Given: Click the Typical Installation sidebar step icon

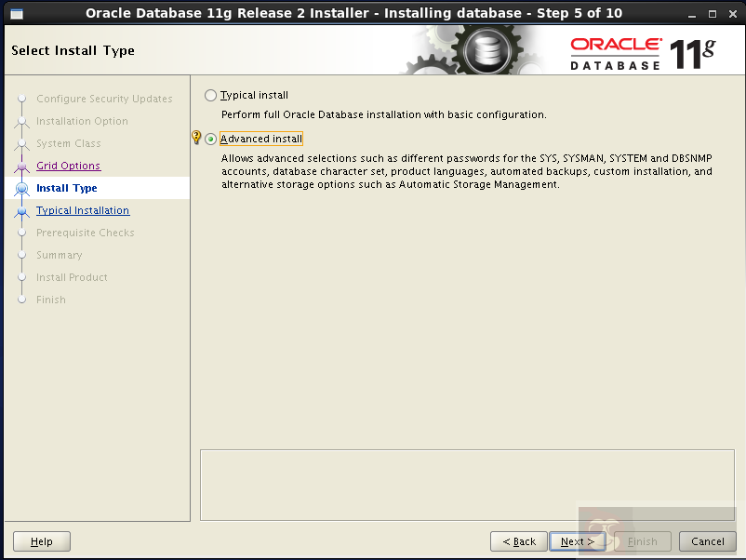Looking at the screenshot, I should tap(20, 210).
